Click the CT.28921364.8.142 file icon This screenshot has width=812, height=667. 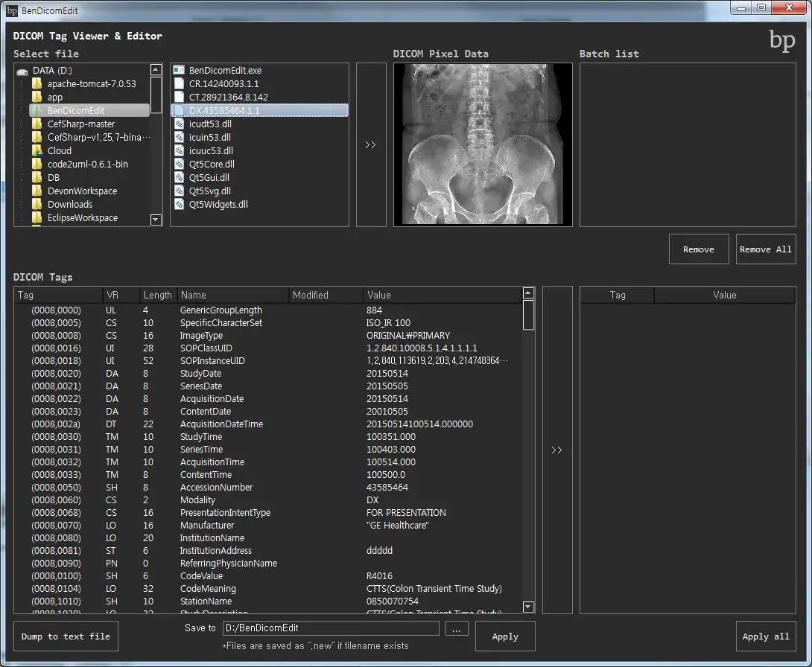coord(178,97)
